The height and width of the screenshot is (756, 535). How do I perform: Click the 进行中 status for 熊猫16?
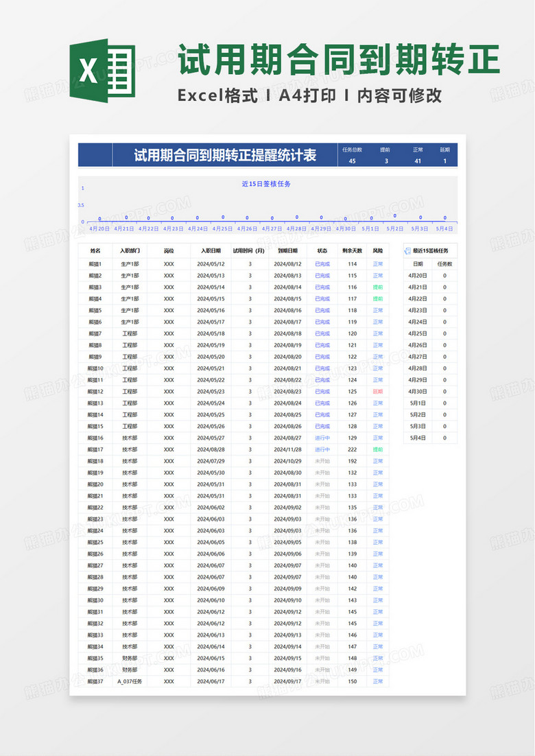click(322, 438)
